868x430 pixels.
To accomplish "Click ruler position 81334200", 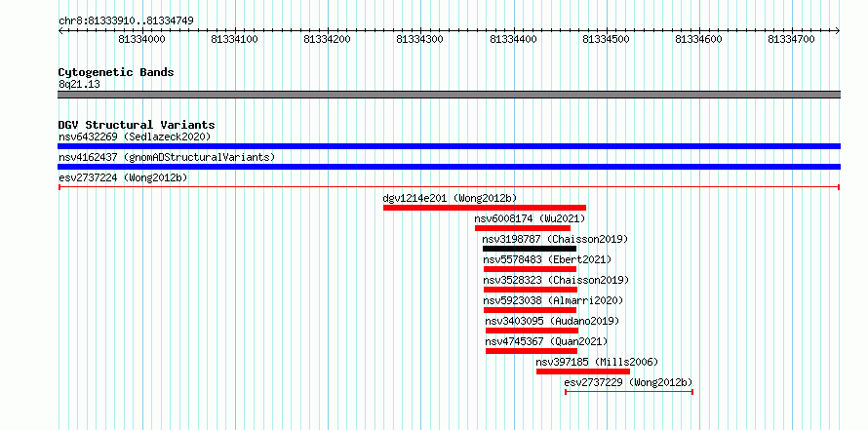I will [x=328, y=39].
